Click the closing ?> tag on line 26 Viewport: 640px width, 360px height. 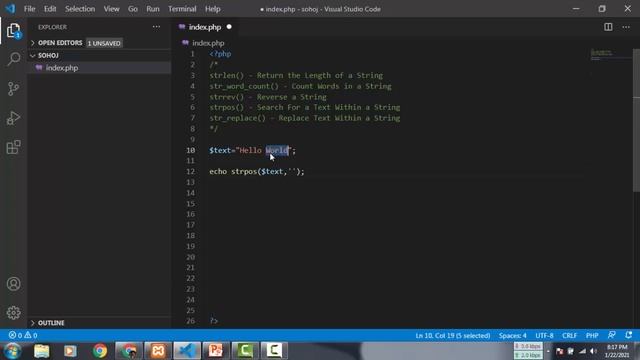click(x=214, y=321)
